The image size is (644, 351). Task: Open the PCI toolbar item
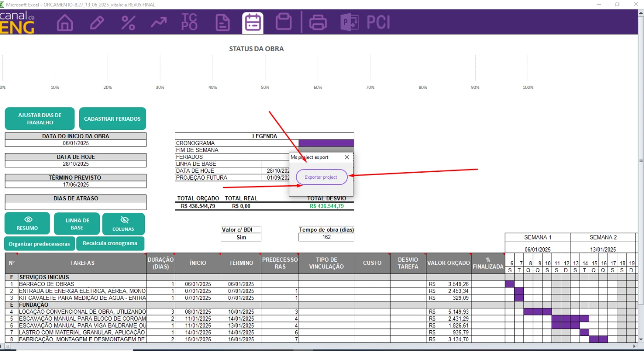coord(378,23)
